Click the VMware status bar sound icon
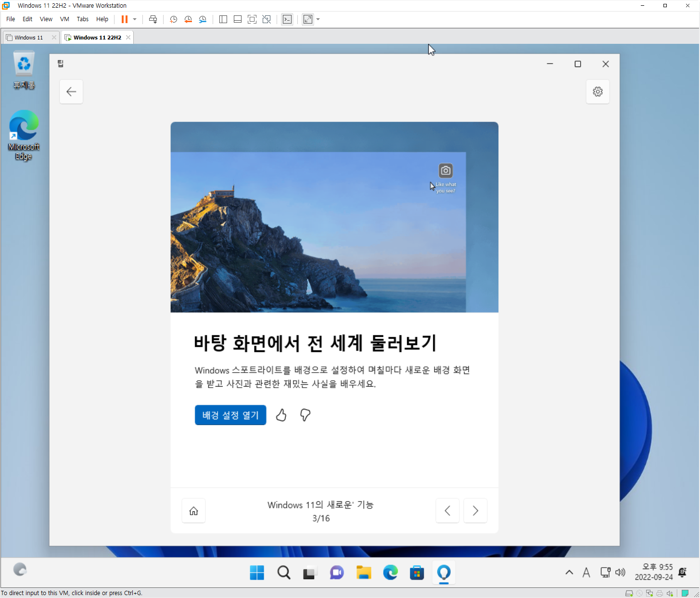 tap(670, 593)
